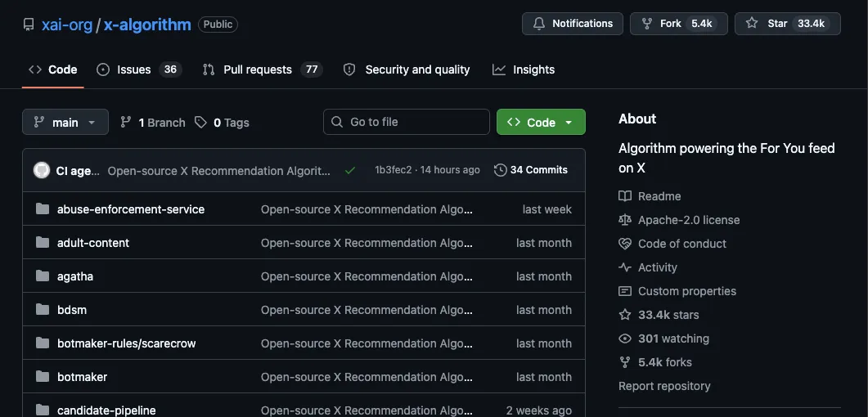This screenshot has width=868, height=417.
Task: Open the abuse-enforcement-service folder
Action: pyautogui.click(x=131, y=209)
